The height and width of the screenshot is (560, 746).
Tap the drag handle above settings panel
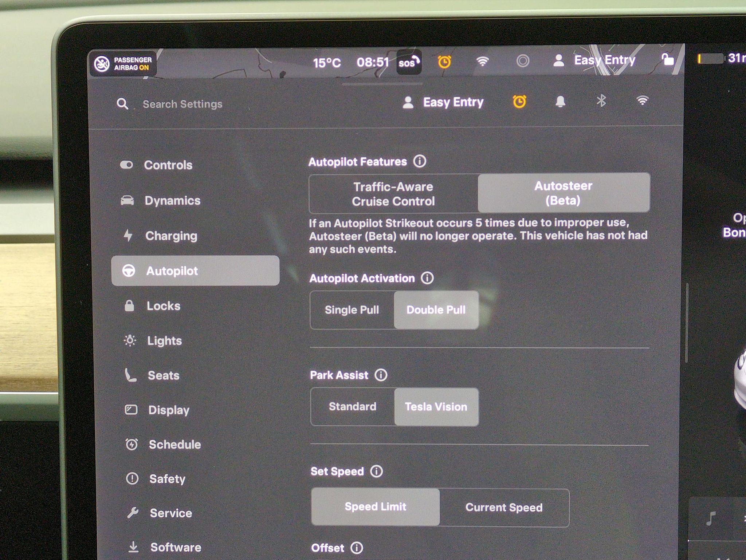click(382, 84)
